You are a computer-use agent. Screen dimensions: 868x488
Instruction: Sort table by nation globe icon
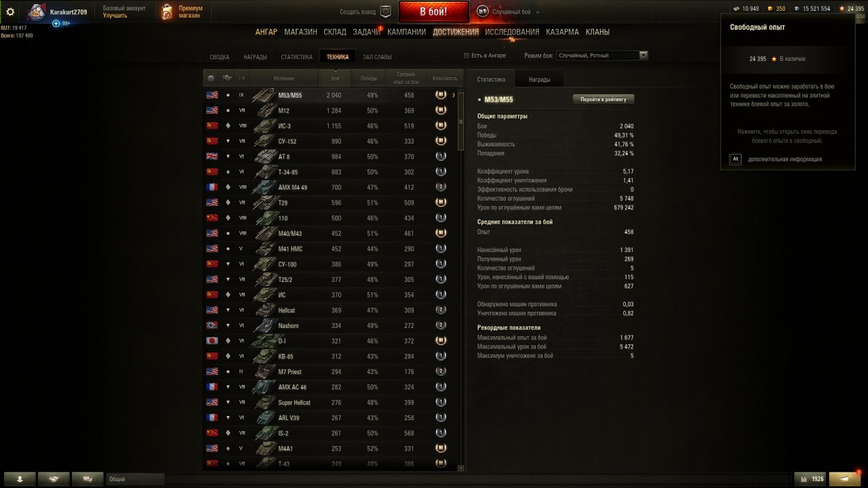211,79
